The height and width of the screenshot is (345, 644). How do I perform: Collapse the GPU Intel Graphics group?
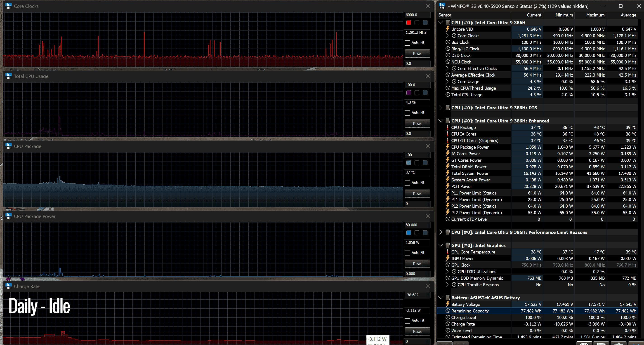441,245
